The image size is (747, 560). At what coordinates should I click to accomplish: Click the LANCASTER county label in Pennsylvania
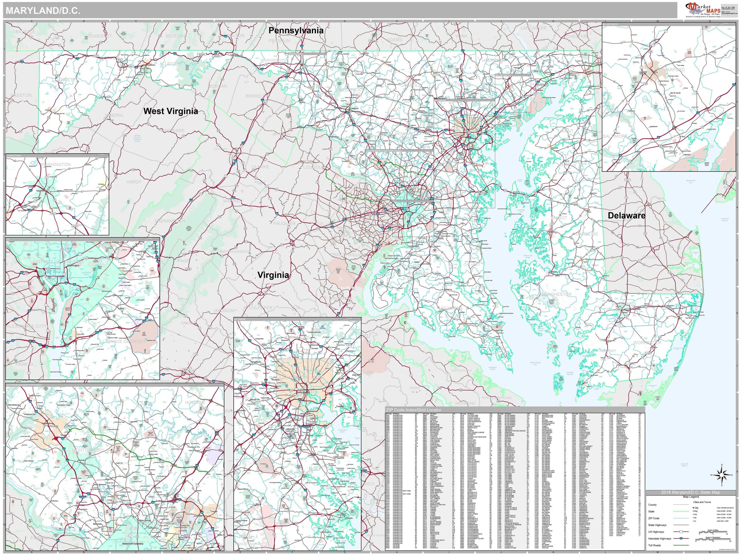point(534,28)
